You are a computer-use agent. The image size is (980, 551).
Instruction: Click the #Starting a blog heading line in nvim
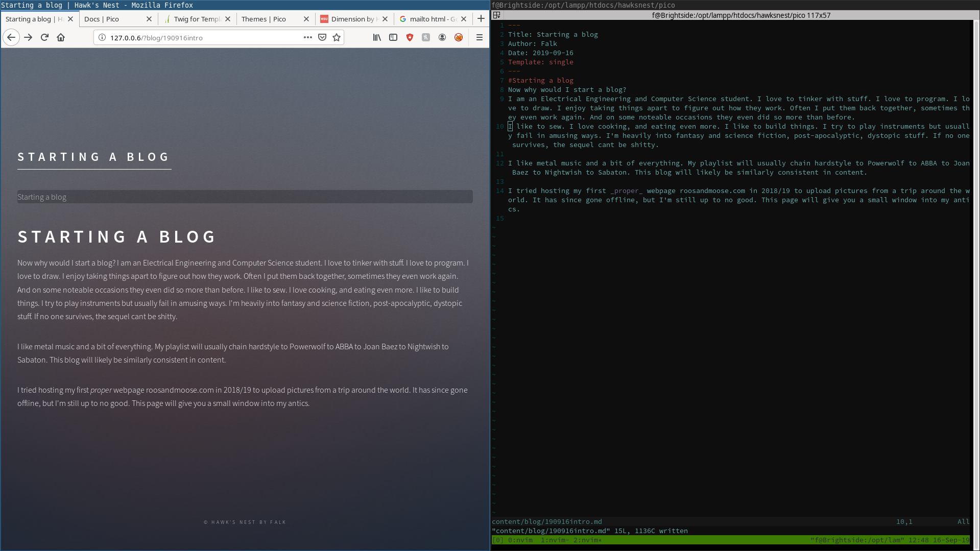pyautogui.click(x=540, y=80)
